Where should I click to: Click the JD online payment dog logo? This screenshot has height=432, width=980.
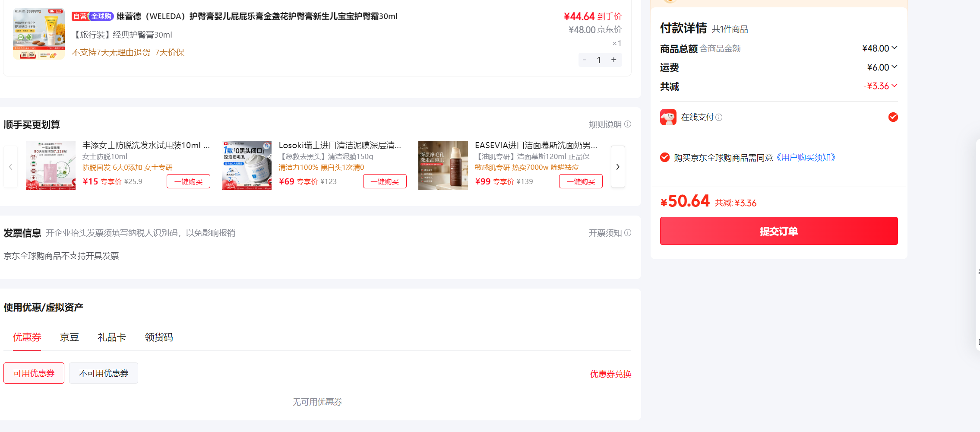pyautogui.click(x=668, y=117)
